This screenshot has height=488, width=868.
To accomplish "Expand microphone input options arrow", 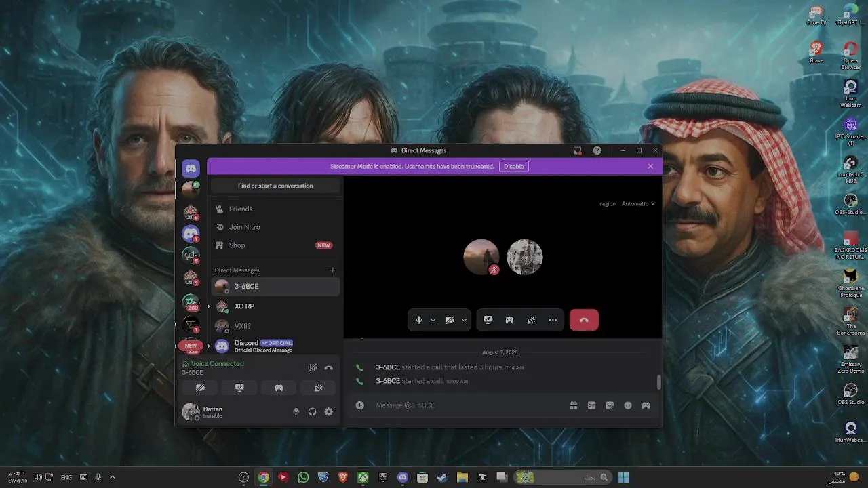I will tap(433, 320).
